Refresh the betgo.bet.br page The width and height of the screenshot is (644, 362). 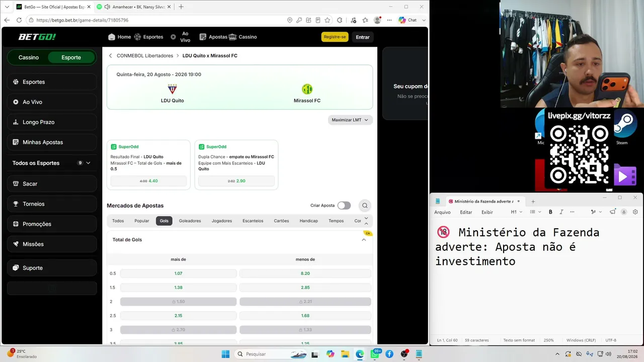point(19,20)
